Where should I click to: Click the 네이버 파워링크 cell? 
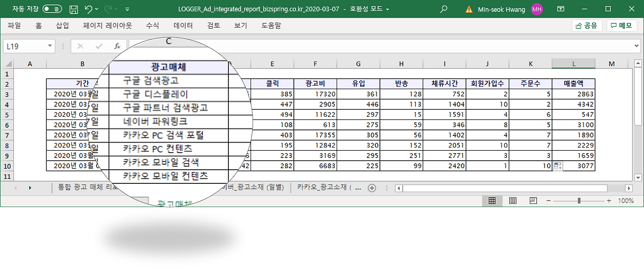[x=169, y=121]
